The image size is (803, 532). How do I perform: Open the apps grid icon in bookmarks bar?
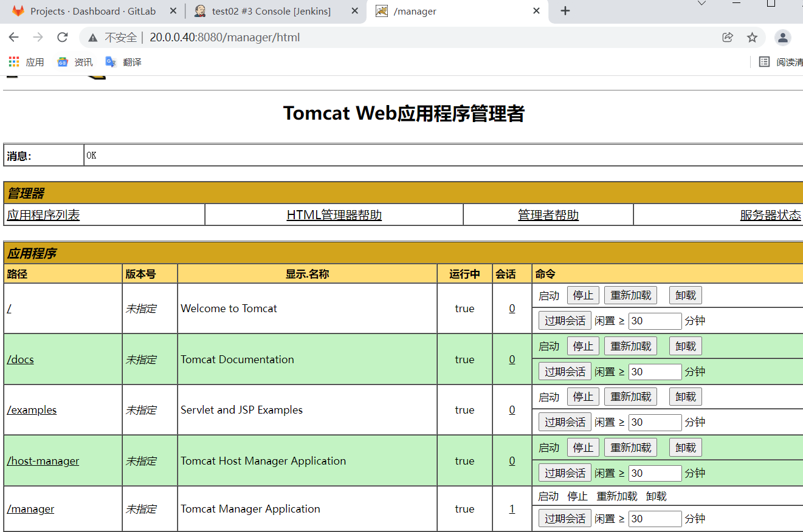pyautogui.click(x=14, y=62)
